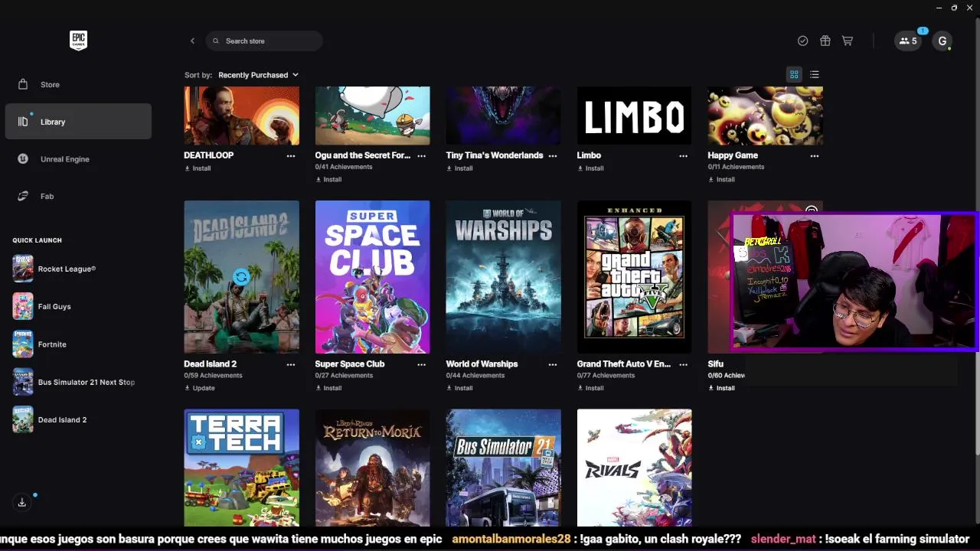The width and height of the screenshot is (980, 551).
Task: Install Sifu
Action: pyautogui.click(x=721, y=388)
